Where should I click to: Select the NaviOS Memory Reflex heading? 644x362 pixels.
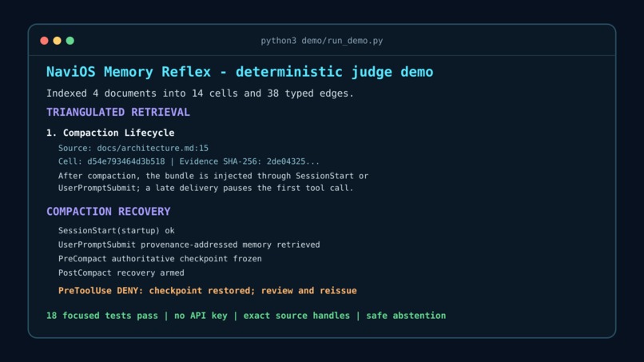click(x=240, y=72)
